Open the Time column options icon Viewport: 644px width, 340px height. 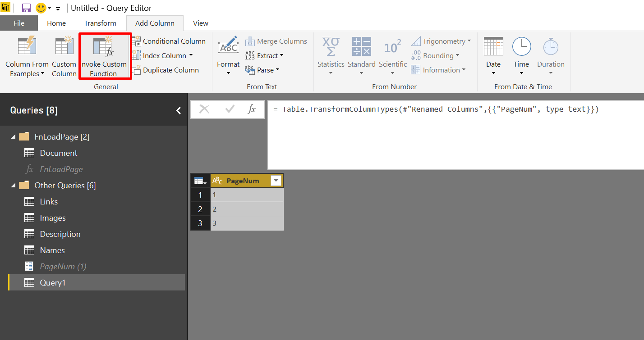coord(521,46)
